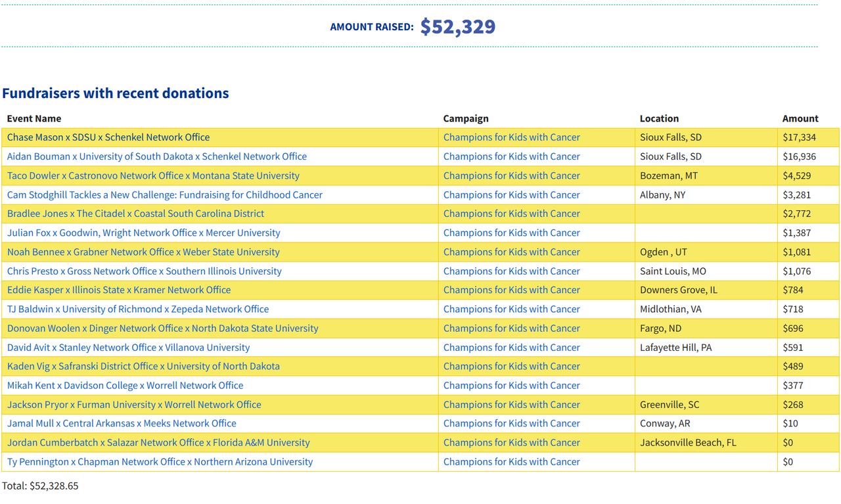Open Mikah Kent x Davidson College fundraiser

[125, 385]
